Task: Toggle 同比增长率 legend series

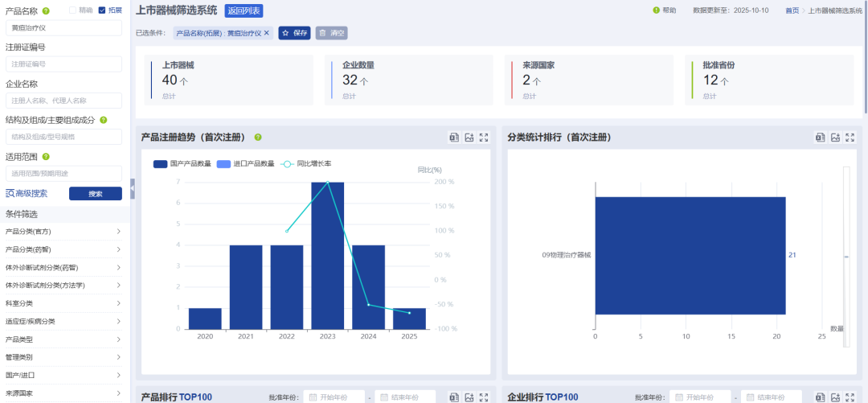Action: (306, 163)
